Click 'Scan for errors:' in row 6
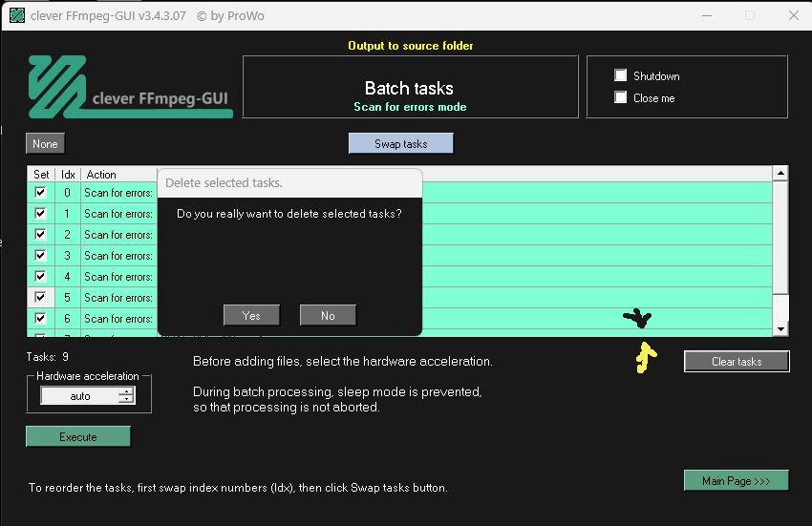This screenshot has height=526, width=812. (118, 319)
